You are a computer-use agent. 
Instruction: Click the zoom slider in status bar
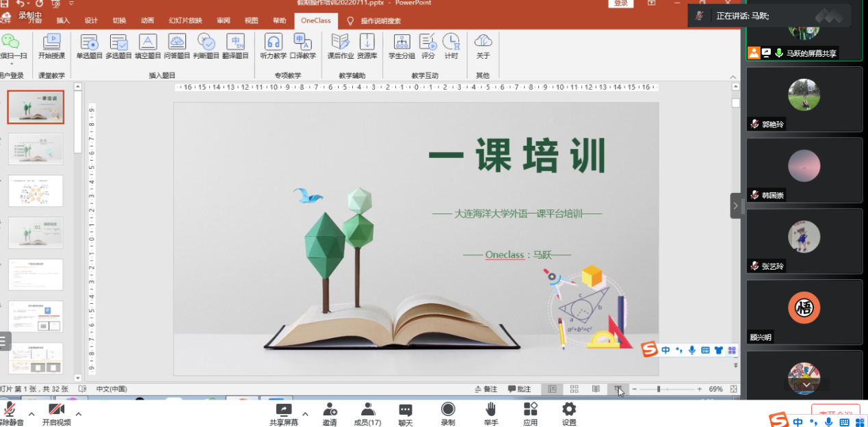point(659,389)
